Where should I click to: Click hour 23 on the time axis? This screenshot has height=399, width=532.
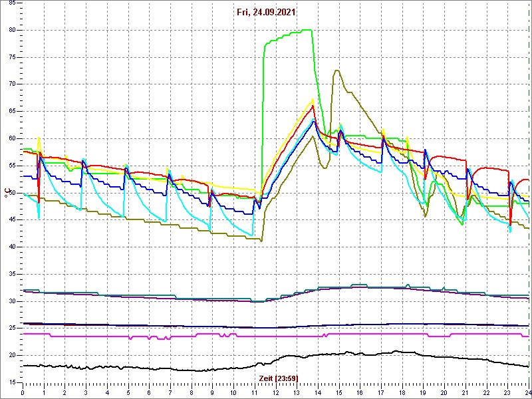pos(507,392)
